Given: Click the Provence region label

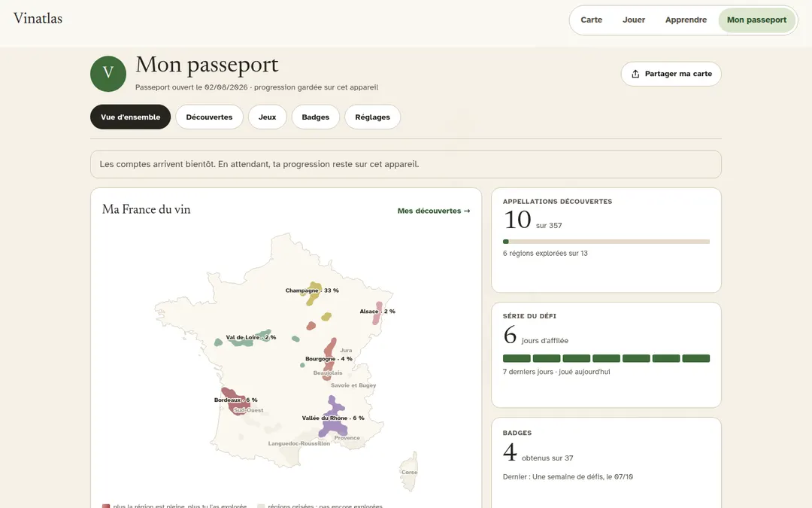Looking at the screenshot, I should tap(347, 437).
